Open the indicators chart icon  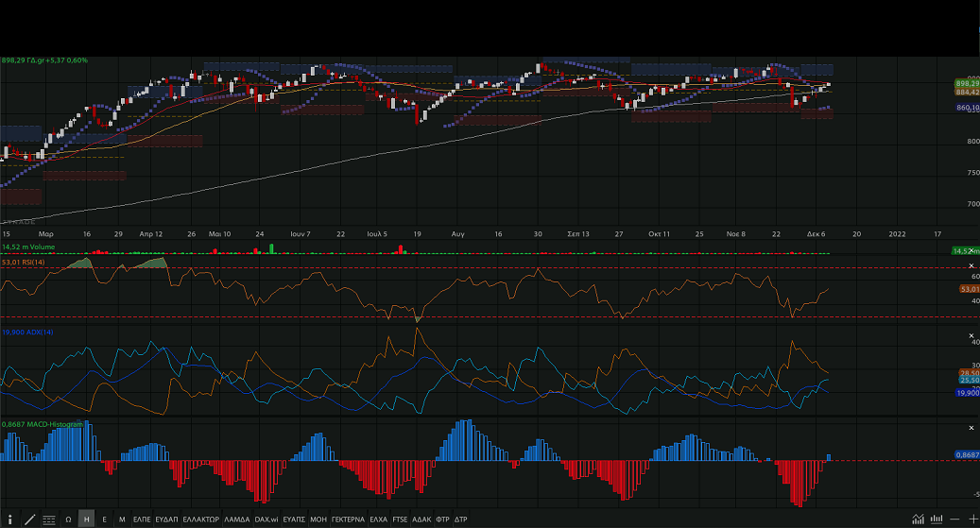(919, 519)
